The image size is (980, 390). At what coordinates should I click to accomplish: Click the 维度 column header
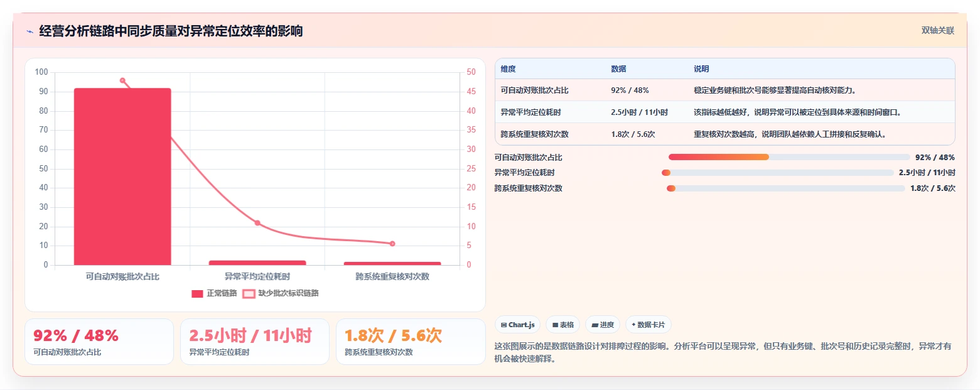pos(509,69)
